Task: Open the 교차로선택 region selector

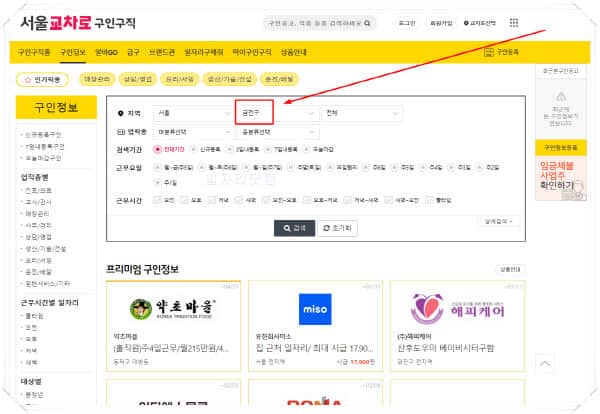Action: (479, 23)
